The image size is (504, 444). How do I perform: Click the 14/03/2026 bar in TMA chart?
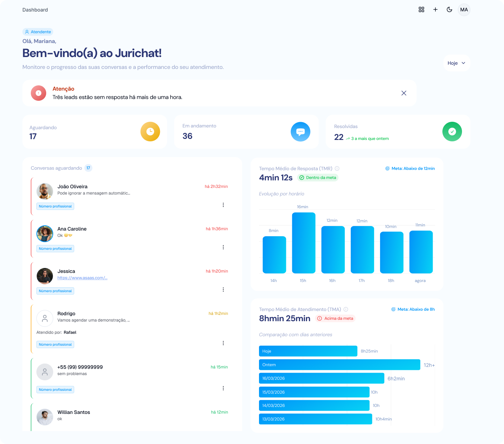tap(314, 406)
